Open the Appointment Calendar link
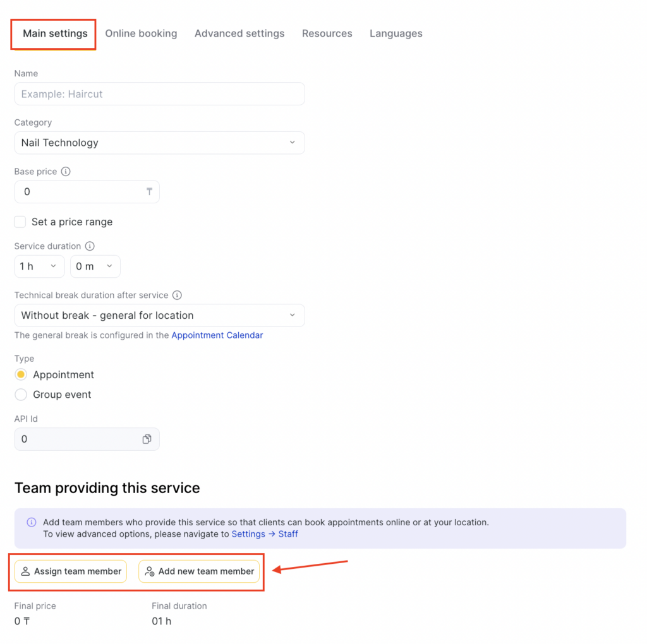 [217, 336]
